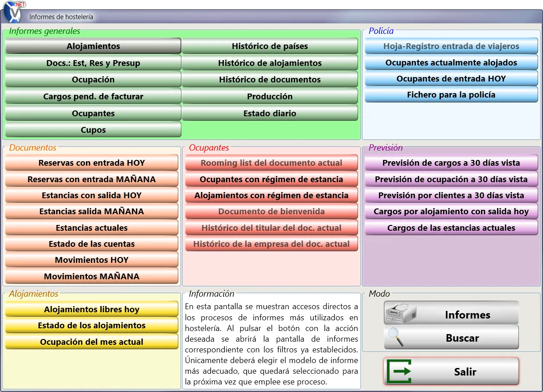The height and width of the screenshot is (392, 543).
Task: Open Cargos de las estancias actuales
Action: pyautogui.click(x=451, y=228)
